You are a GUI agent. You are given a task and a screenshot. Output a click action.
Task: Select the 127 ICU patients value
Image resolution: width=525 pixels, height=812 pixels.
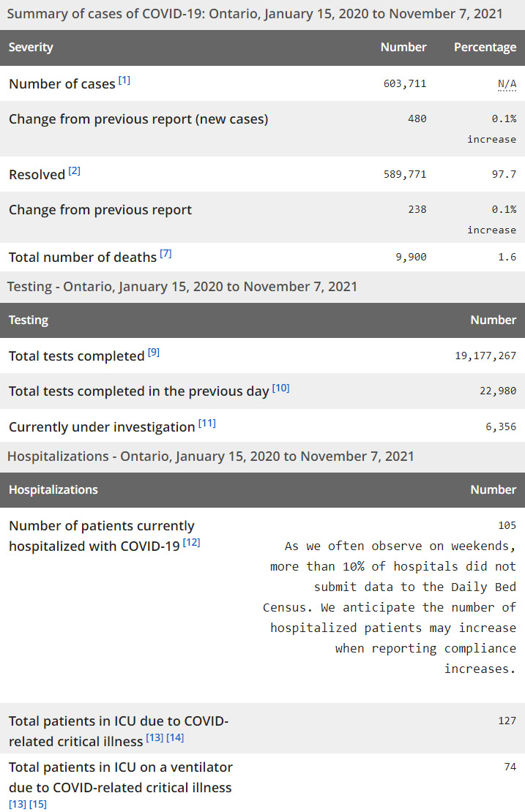click(x=507, y=721)
